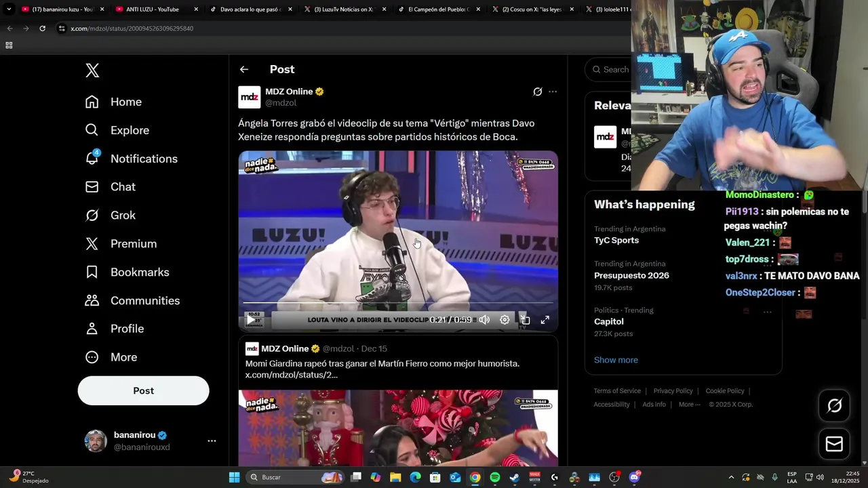Play the video with the play button
Viewport: 868px width, 488px height.
pyautogui.click(x=251, y=320)
